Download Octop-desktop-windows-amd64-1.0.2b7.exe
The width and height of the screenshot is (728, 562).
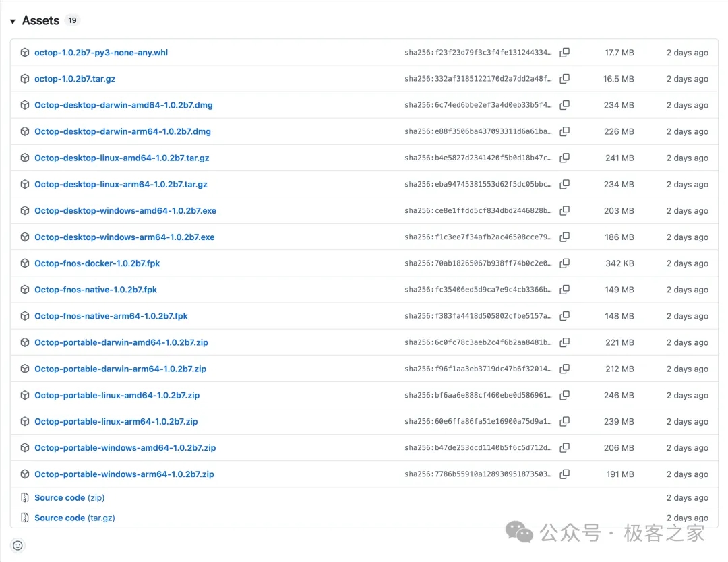click(125, 211)
